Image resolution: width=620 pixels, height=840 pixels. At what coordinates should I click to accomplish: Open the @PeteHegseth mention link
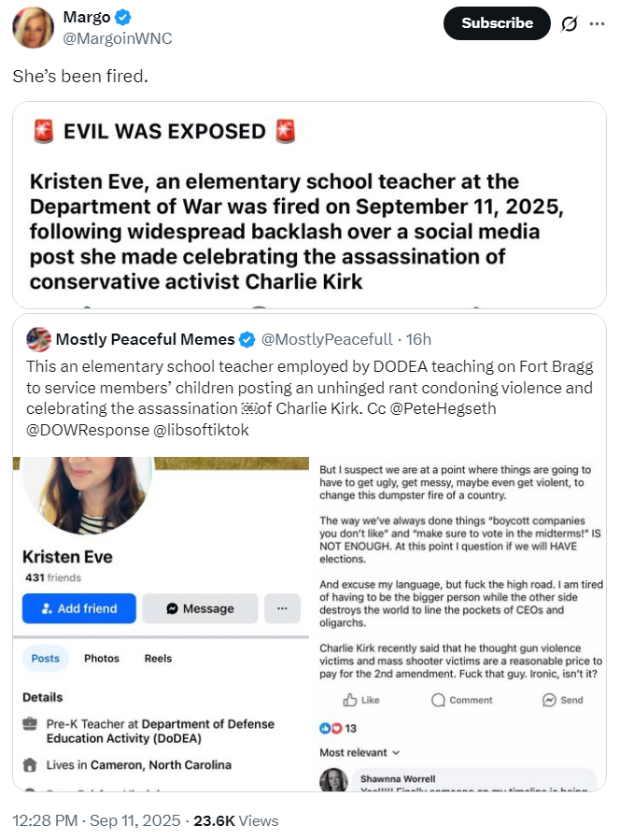point(443,408)
